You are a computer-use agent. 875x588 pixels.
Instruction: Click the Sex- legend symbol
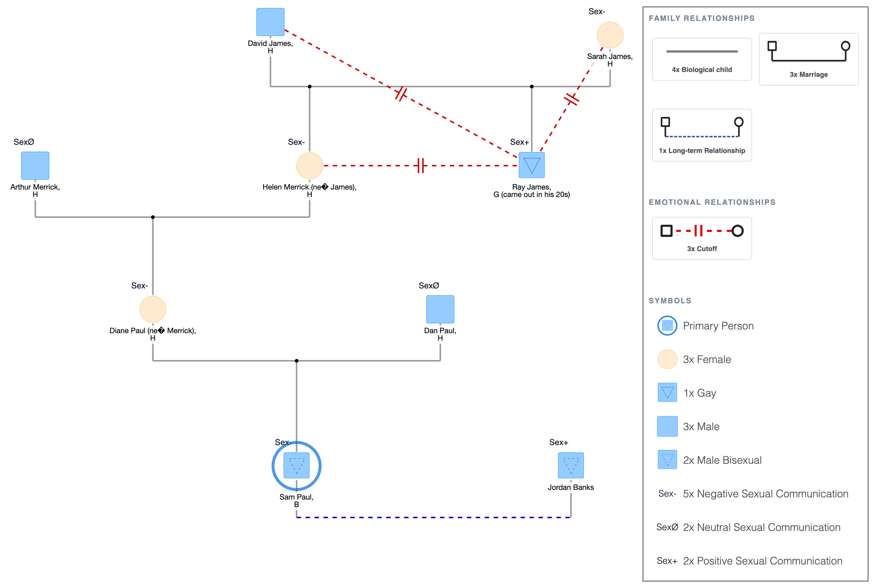pos(667,494)
